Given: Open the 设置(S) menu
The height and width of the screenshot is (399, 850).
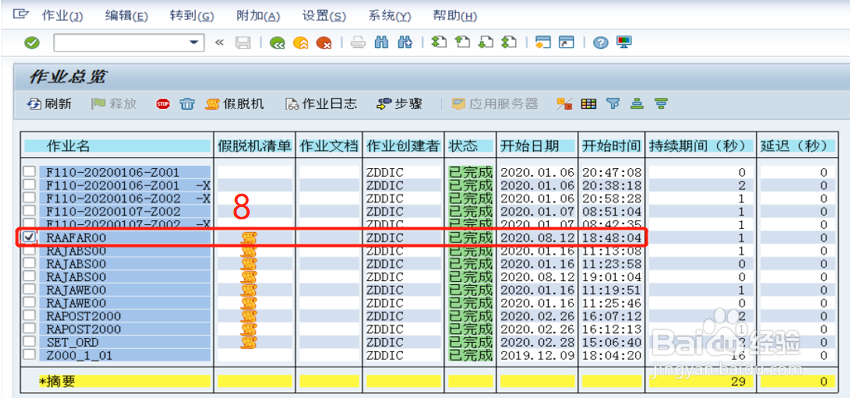Looking at the screenshot, I should pos(324,16).
